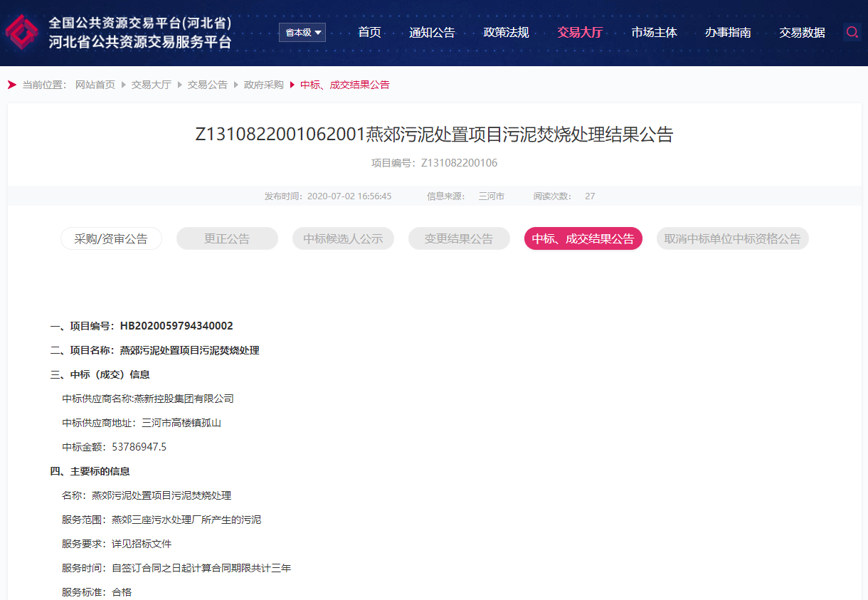This screenshot has width=868, height=600.
Task: Switch to 更正公告 tab
Action: (x=227, y=238)
